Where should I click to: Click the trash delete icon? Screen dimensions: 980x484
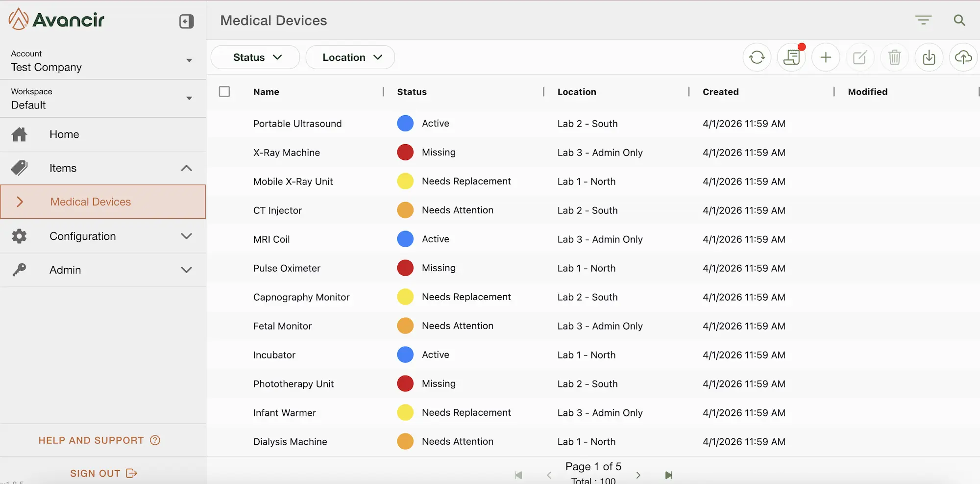coord(894,57)
